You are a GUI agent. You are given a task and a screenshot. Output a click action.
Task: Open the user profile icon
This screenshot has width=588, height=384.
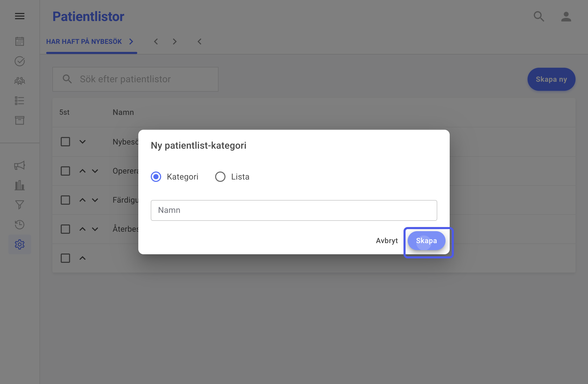566,17
